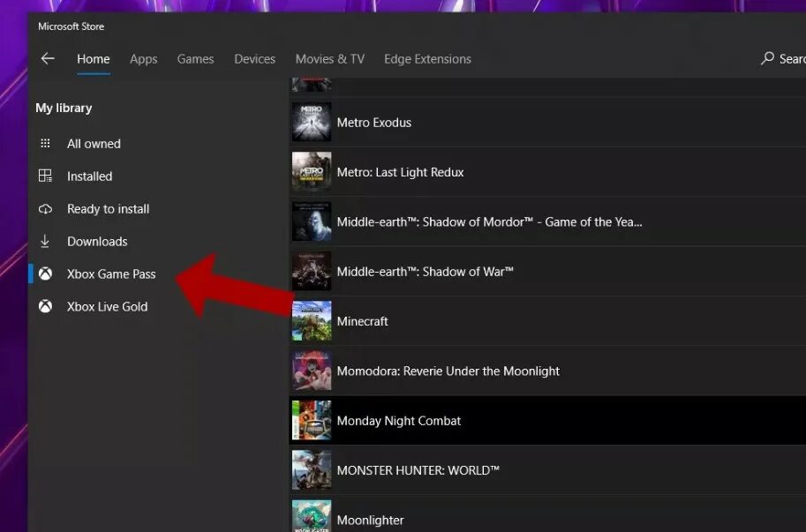Viewport: 806px width, 532px height.
Task: Switch to the Games tab
Action: pos(195,59)
